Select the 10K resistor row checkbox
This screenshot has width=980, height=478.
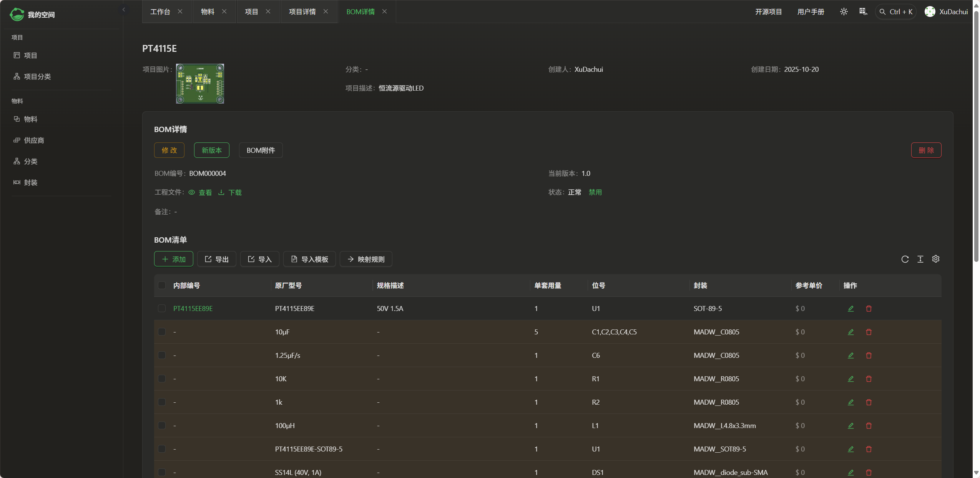click(x=162, y=379)
